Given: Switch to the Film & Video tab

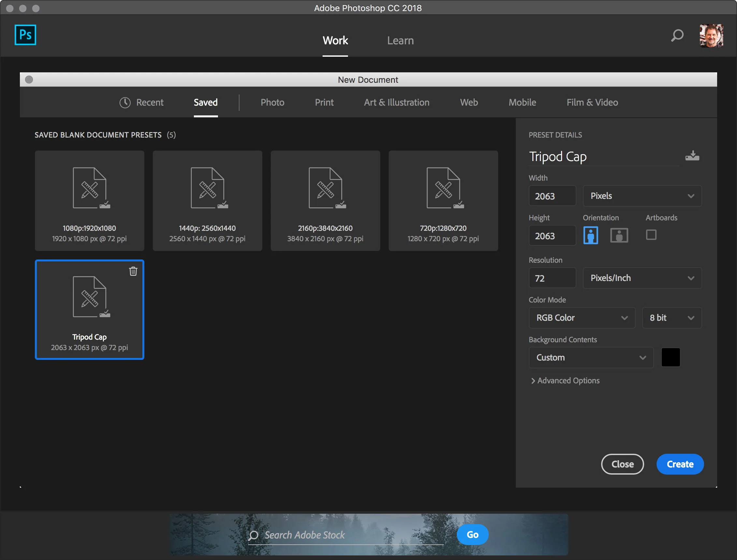Looking at the screenshot, I should click(592, 102).
